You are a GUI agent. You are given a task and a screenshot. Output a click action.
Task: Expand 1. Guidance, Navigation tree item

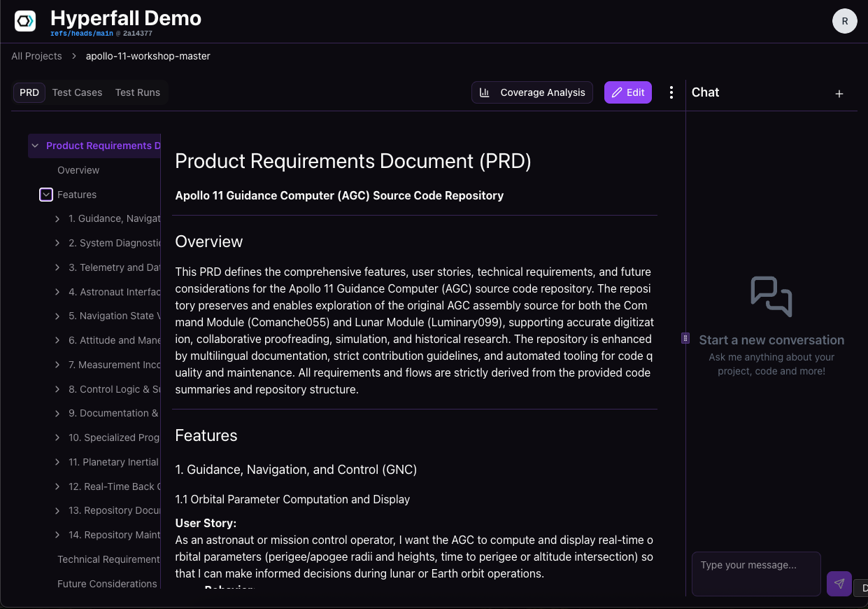(x=57, y=219)
